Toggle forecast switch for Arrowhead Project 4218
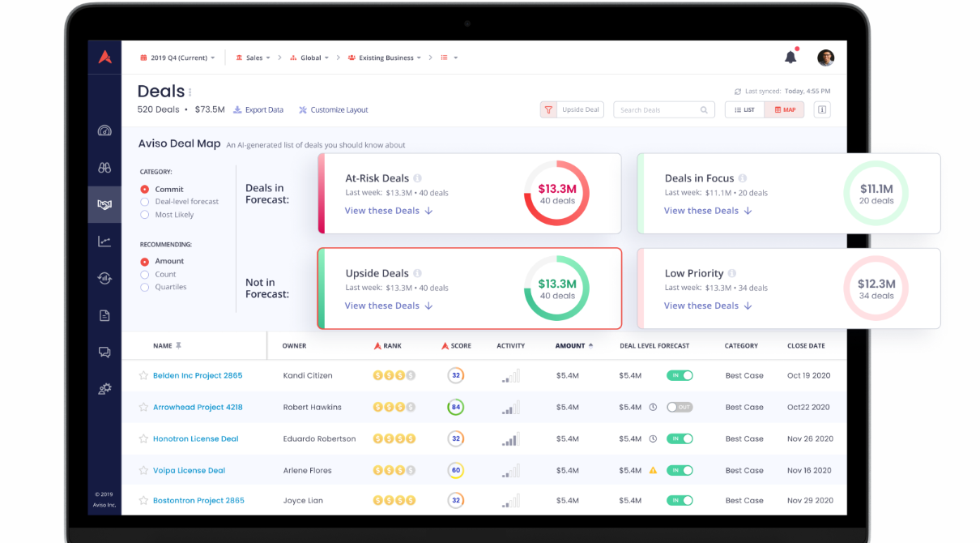This screenshot has width=980, height=543. coord(680,407)
